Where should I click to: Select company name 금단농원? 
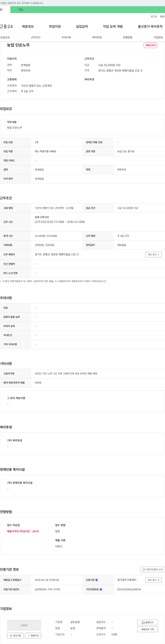click(x=75, y=622)
